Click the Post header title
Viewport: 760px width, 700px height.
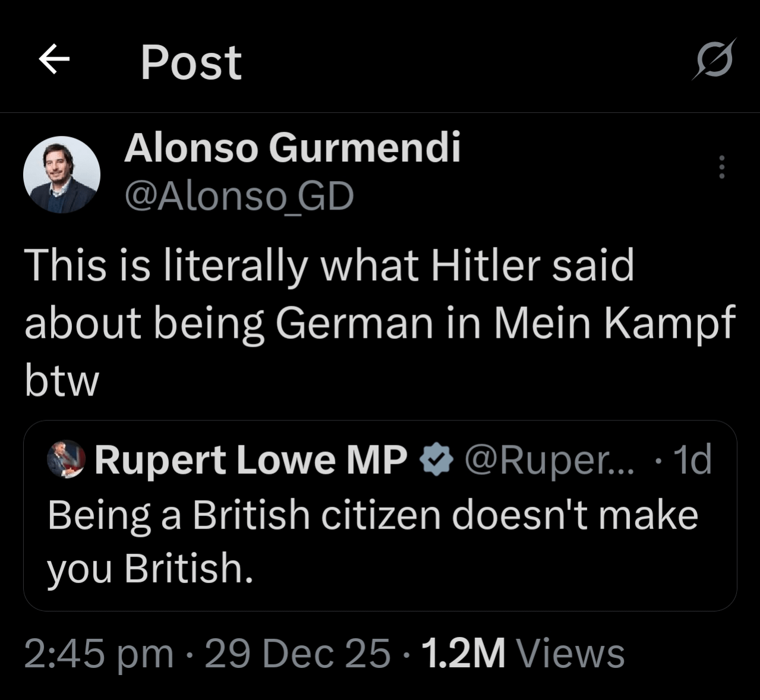(191, 62)
